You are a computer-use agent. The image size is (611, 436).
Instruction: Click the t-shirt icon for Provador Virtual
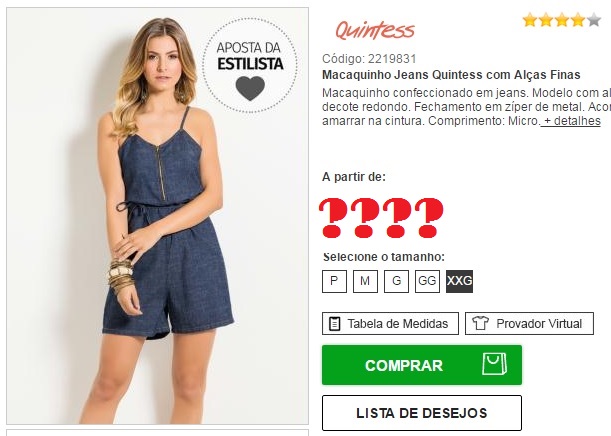(x=480, y=323)
